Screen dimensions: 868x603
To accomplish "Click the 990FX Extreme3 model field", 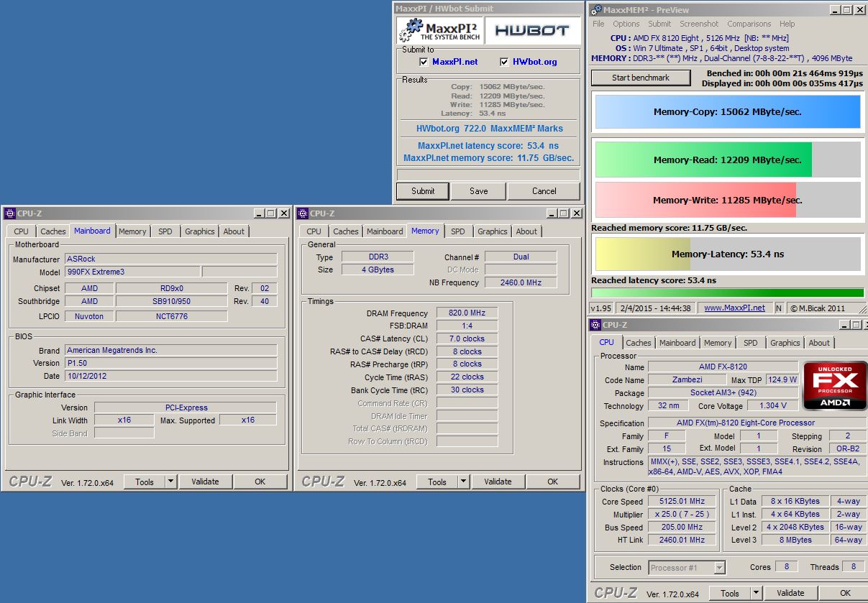I will pos(132,272).
